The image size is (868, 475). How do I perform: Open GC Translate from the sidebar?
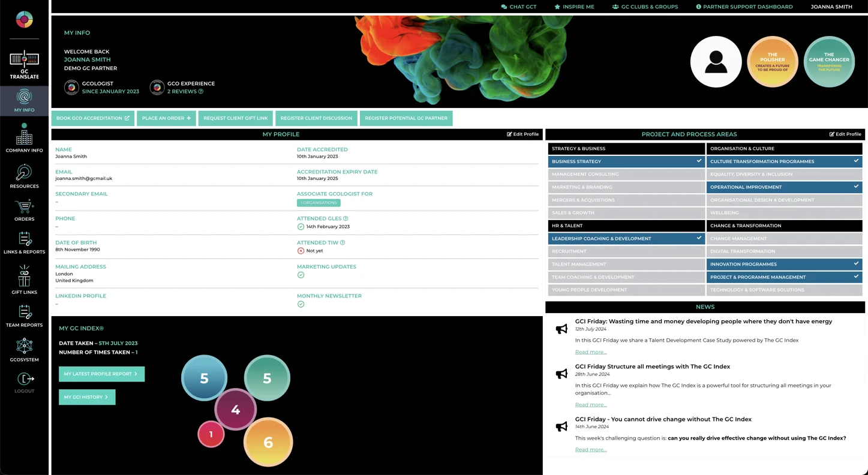point(24,65)
